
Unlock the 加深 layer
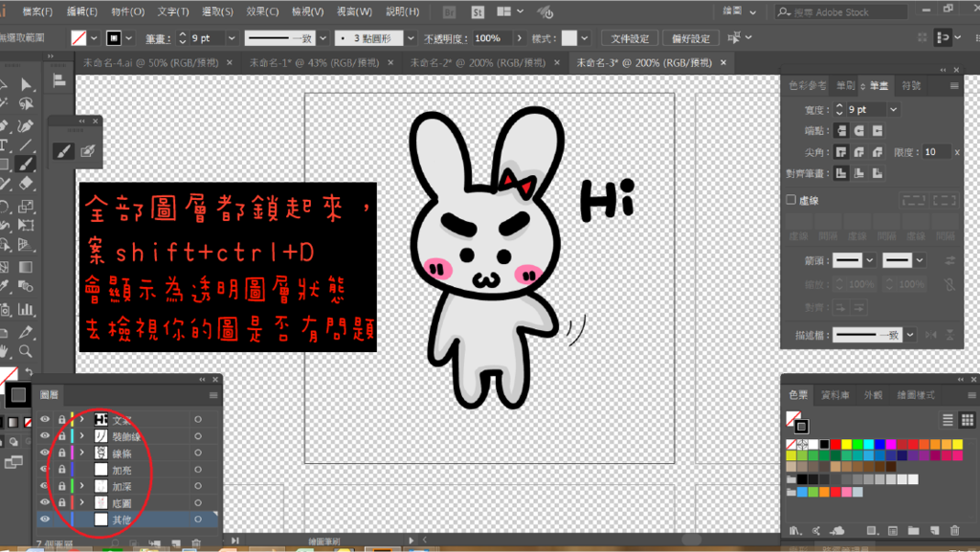[62, 486]
